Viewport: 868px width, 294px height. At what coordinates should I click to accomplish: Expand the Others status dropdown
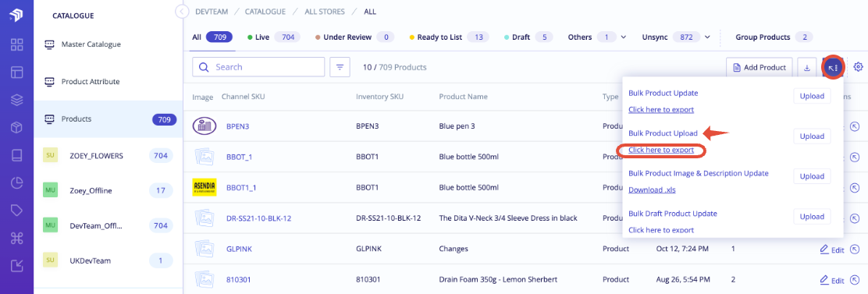point(623,37)
